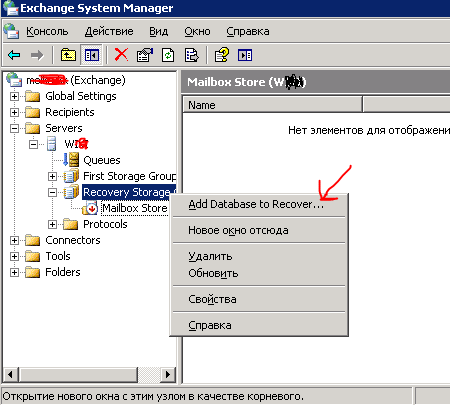Expand the Recipients node

[x=14, y=112]
